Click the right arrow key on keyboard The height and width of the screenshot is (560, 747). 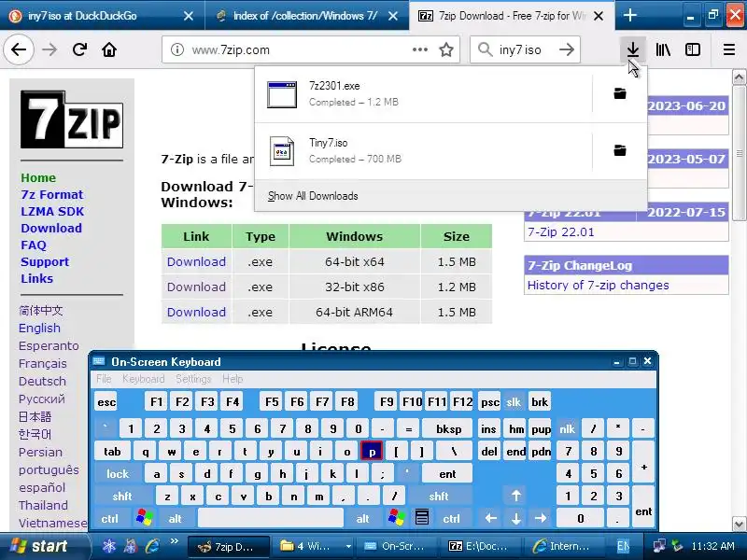(x=541, y=518)
